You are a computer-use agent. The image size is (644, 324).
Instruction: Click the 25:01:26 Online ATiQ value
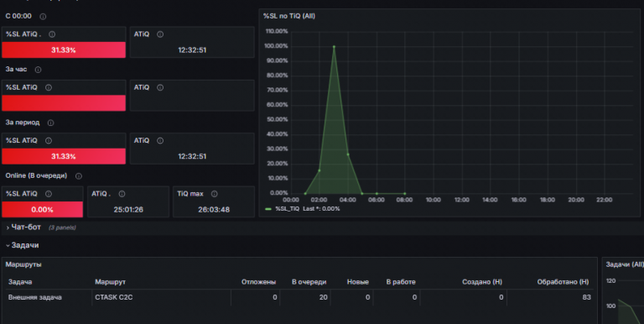click(x=128, y=210)
